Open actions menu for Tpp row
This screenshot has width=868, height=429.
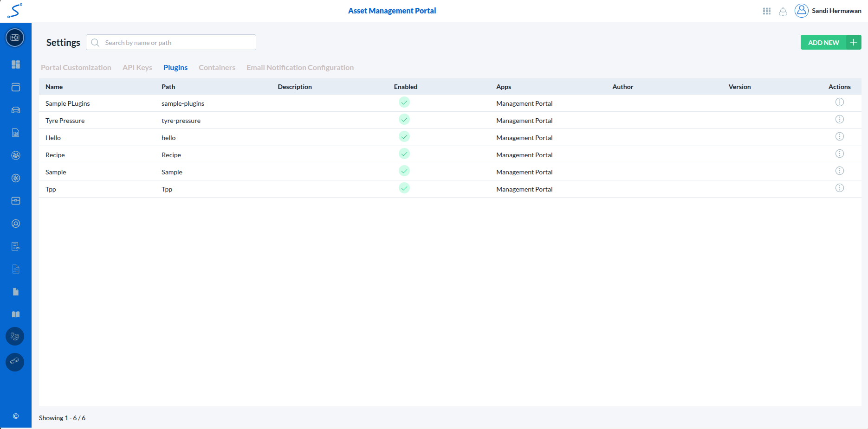click(x=840, y=188)
